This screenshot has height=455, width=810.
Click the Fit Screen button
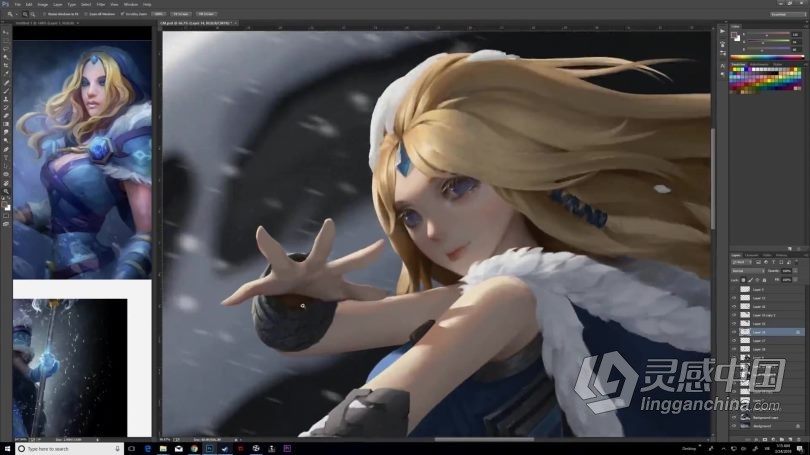tap(181, 14)
